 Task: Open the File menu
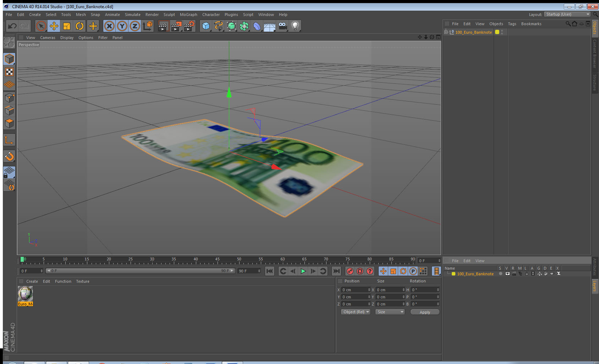coord(9,15)
